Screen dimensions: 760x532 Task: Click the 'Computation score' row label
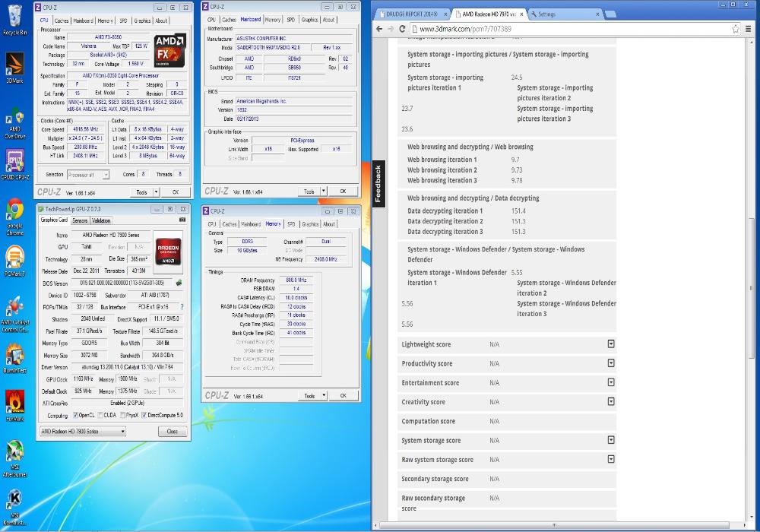(428, 421)
